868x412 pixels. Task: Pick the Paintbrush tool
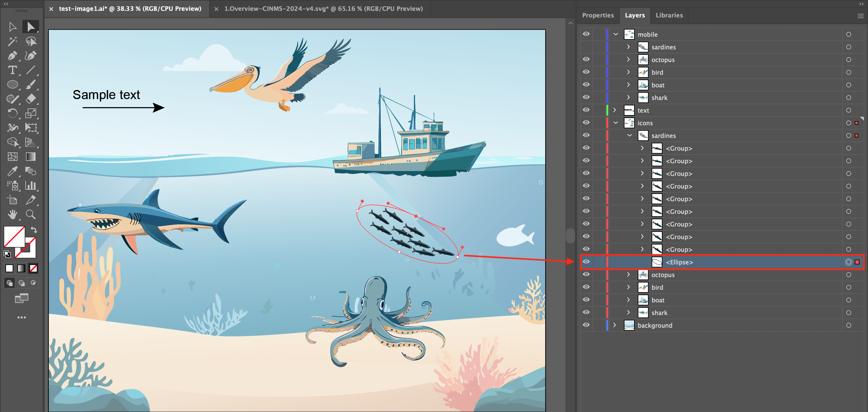click(x=31, y=85)
